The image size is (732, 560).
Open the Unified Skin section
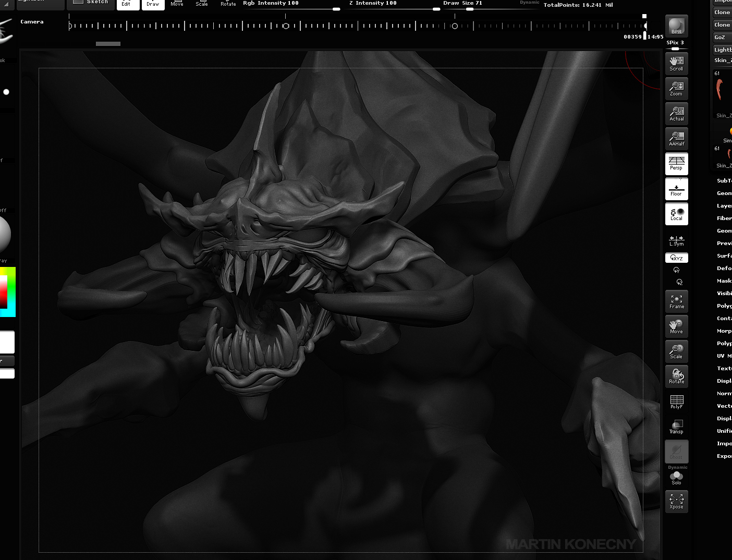(x=724, y=431)
